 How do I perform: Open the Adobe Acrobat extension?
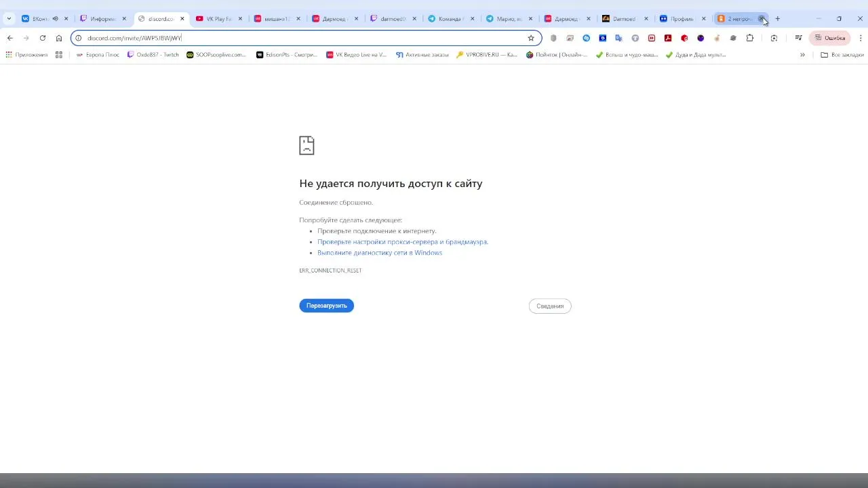point(668,38)
